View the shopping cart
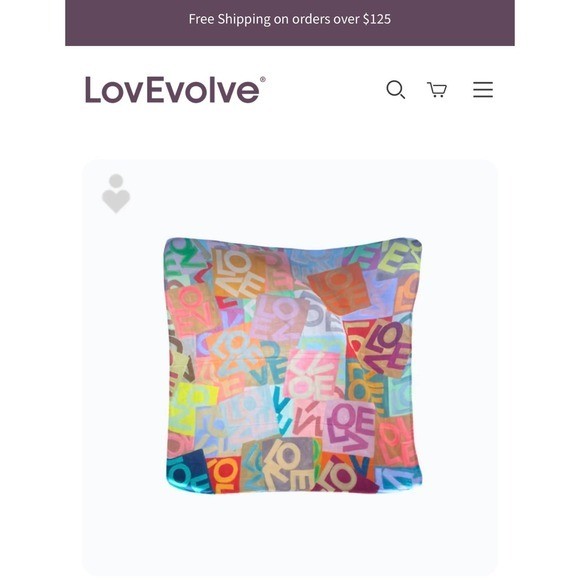 [437, 90]
